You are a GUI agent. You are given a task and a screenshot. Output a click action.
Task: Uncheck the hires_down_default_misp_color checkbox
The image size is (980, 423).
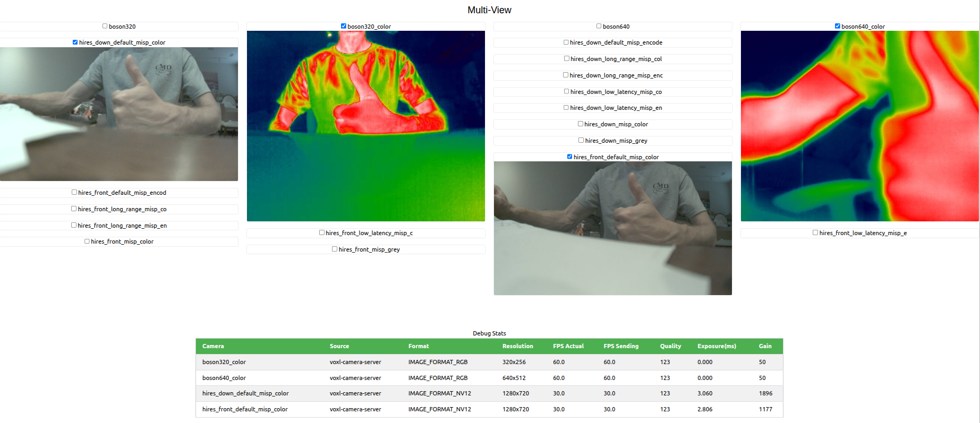(75, 42)
